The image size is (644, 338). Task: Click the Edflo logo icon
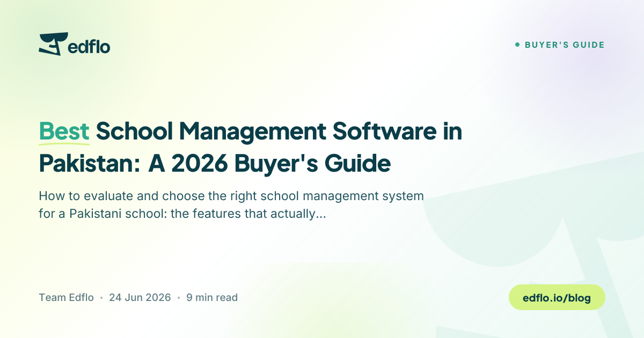[x=53, y=43]
